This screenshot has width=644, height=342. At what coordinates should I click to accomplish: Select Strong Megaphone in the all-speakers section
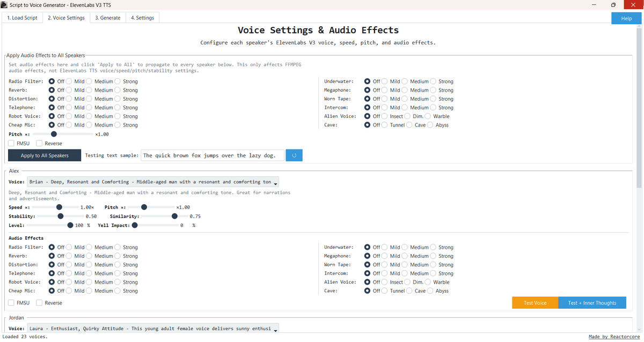(x=433, y=90)
